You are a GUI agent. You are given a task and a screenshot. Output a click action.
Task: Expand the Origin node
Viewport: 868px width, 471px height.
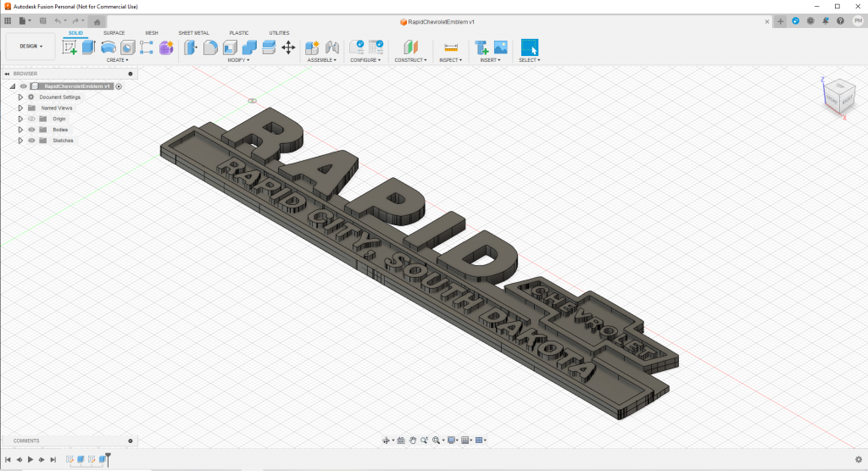20,119
